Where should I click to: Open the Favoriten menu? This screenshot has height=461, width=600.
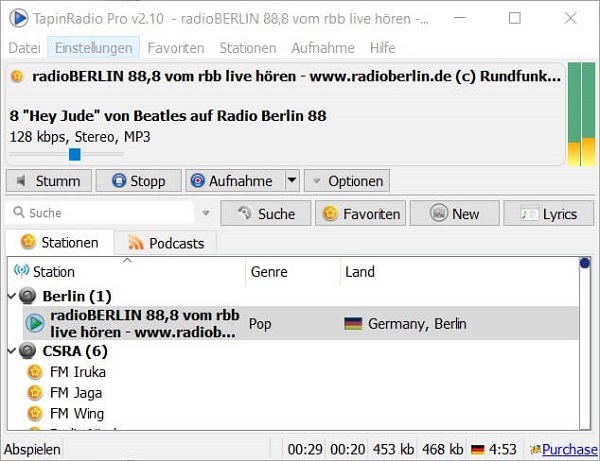[x=176, y=48]
